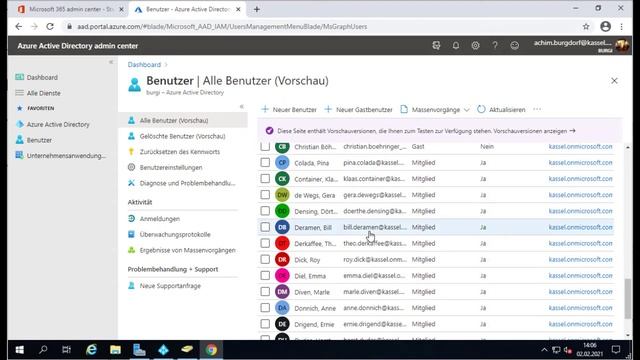Check the box for Deramen, Bill
640x360 pixels.
(x=265, y=227)
